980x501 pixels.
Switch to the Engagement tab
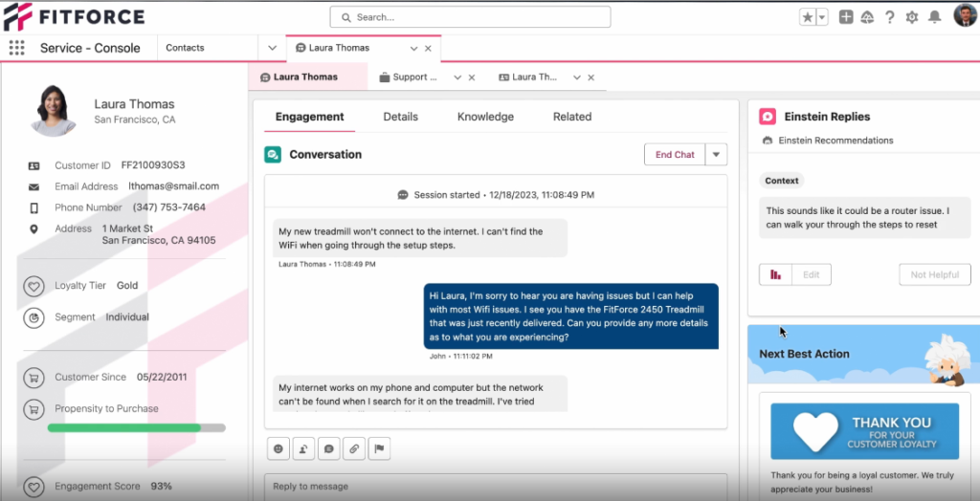click(309, 117)
